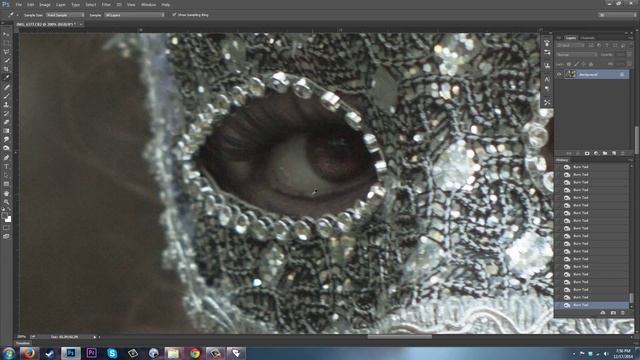Select the Spot Healing Brush tool
This screenshot has height=360, width=640.
click(x=6, y=87)
